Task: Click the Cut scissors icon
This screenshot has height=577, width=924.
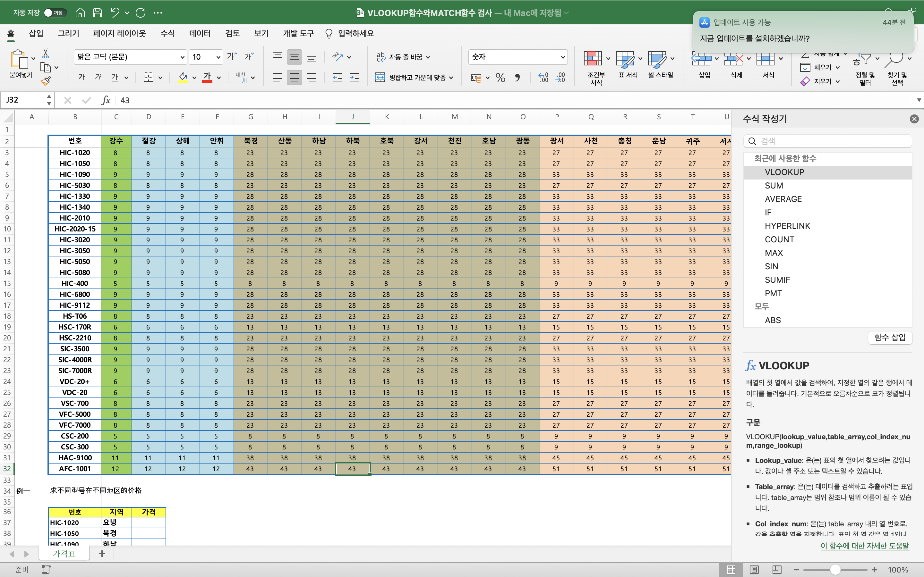Action: point(46,54)
